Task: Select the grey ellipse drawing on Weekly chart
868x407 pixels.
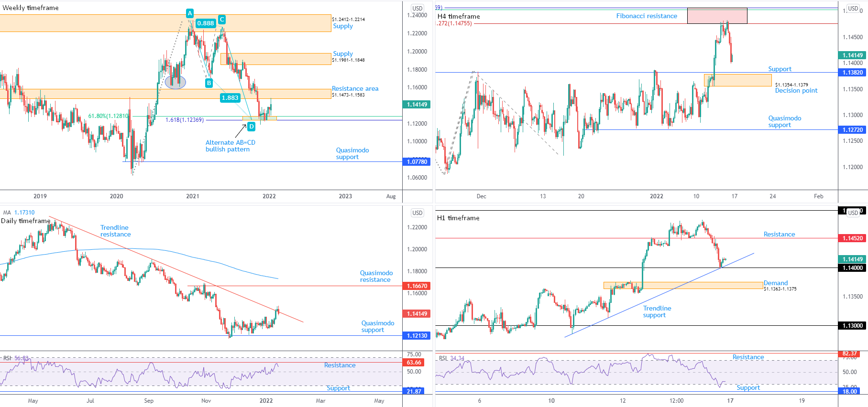Action: click(176, 83)
